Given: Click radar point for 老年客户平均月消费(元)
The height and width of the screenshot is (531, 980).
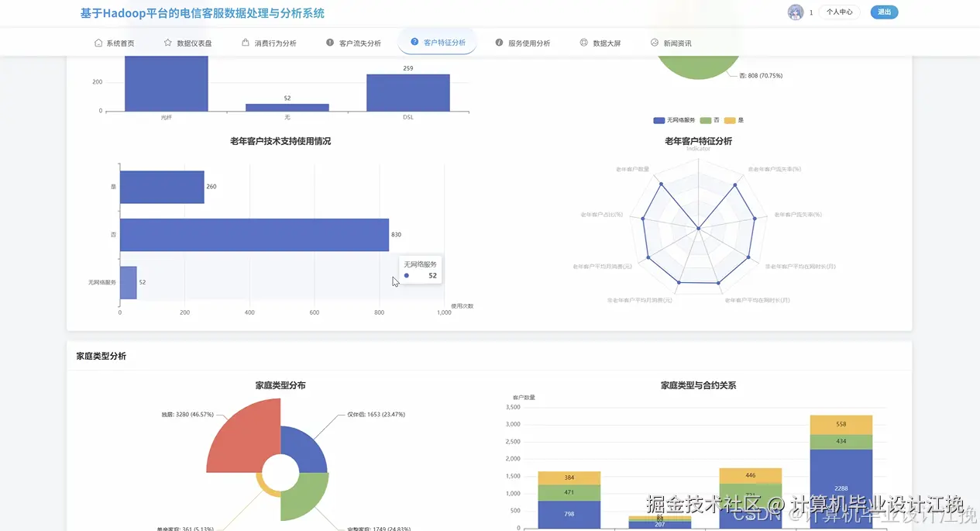Looking at the screenshot, I should click(x=649, y=257).
